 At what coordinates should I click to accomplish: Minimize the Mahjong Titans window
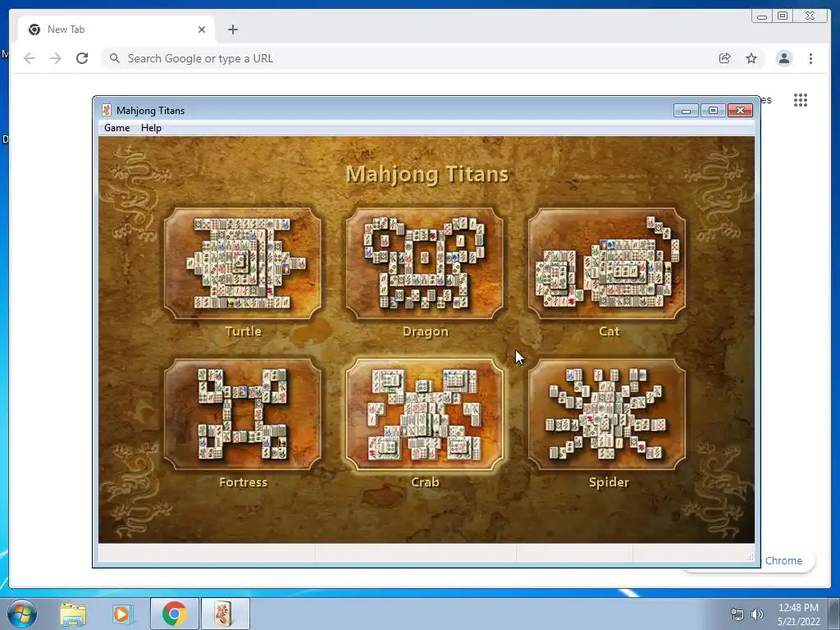pyautogui.click(x=686, y=111)
